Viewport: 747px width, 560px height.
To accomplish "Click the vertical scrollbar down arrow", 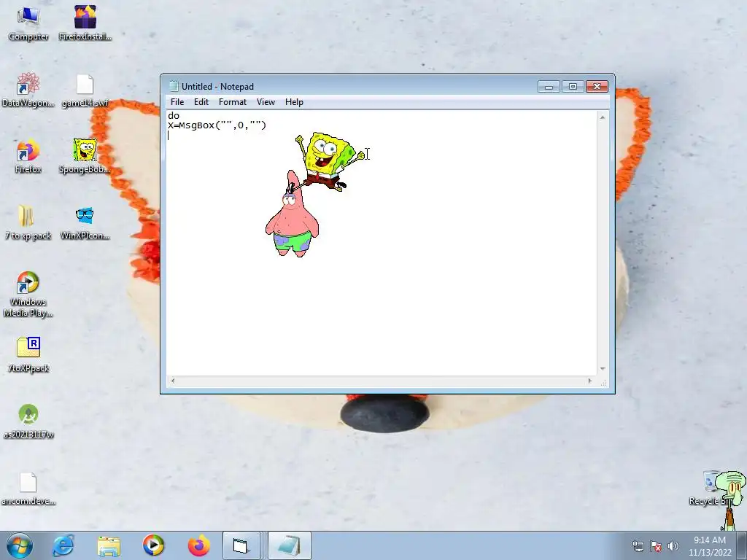I will tap(603, 368).
